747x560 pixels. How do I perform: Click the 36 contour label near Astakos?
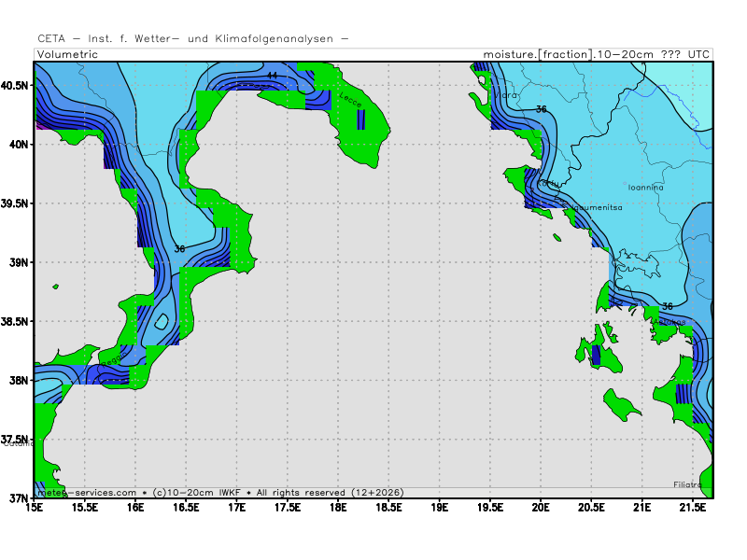coord(667,306)
